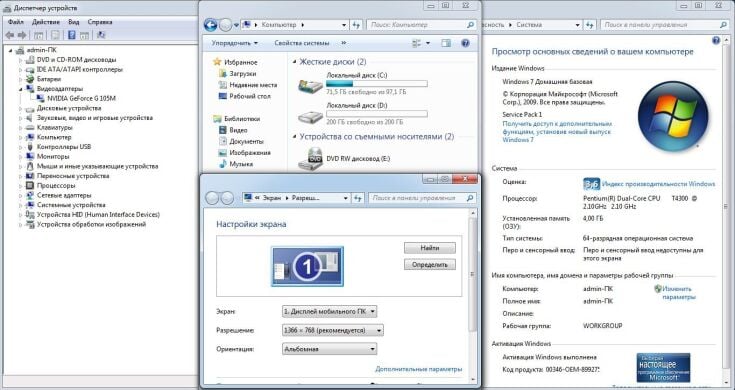Click Scan for hardware changes icon in Device Manager
The height and width of the screenshot is (390, 735).
coord(101,35)
